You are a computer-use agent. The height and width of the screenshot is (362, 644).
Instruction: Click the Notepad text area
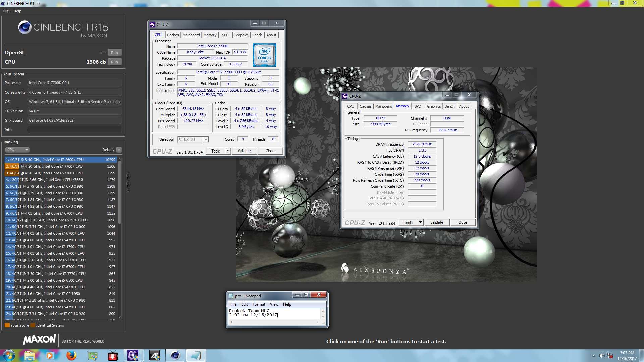(274, 313)
